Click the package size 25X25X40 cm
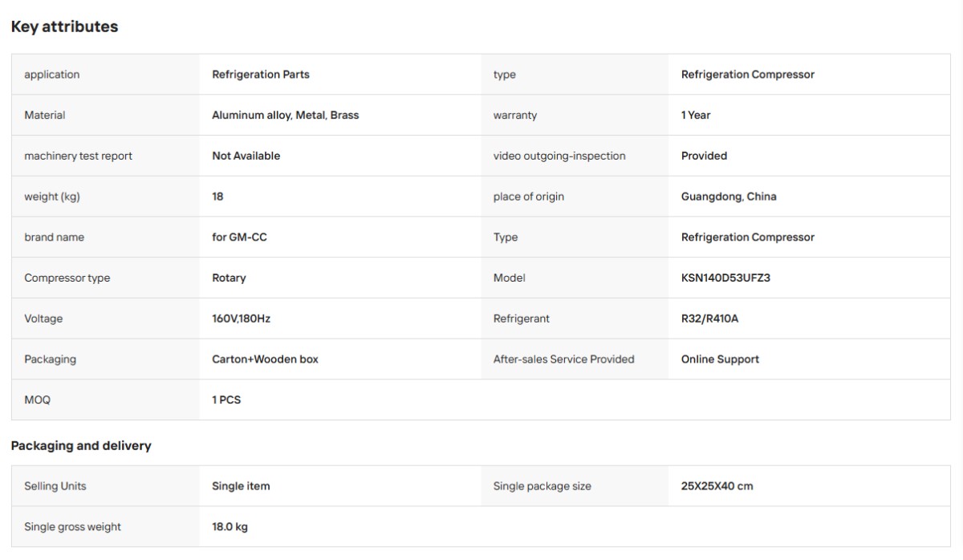 coord(717,486)
